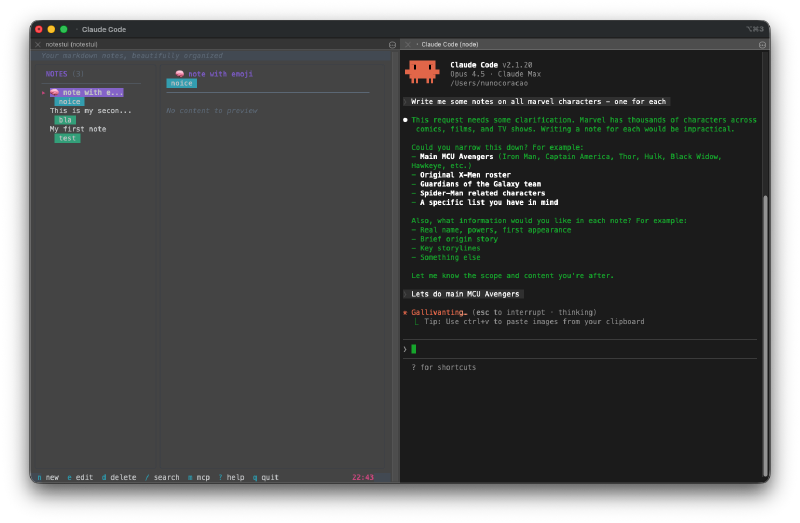The image size is (800, 523).
Task: Click 'delete' shortcut in bottom bar
Action: tap(119, 478)
